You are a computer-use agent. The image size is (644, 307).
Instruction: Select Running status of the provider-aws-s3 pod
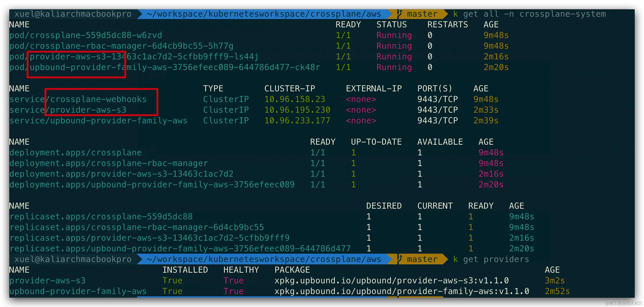click(x=394, y=57)
